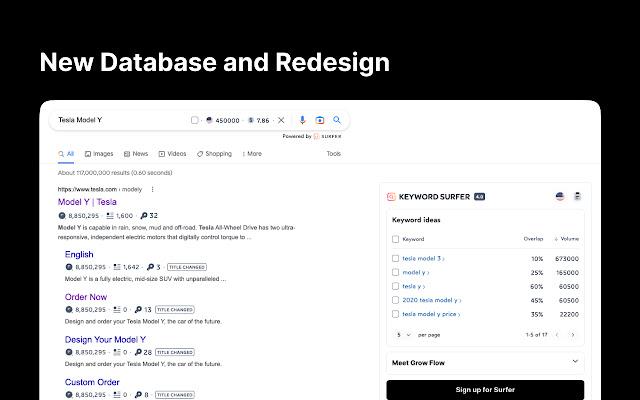640x400 pixels.
Task: Click the key icon beside 8 under Custom Order
Action: click(x=138, y=395)
